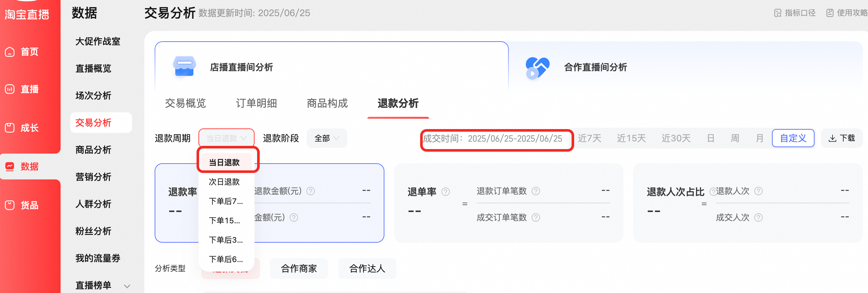Screen dimensions: 868x293
Task: Open the 指标口径 link
Action: [795, 13]
